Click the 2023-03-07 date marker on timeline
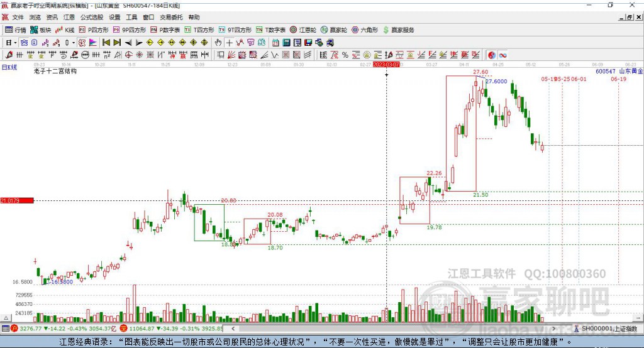Image resolution: width=644 pixels, height=348 pixels. tap(386, 65)
